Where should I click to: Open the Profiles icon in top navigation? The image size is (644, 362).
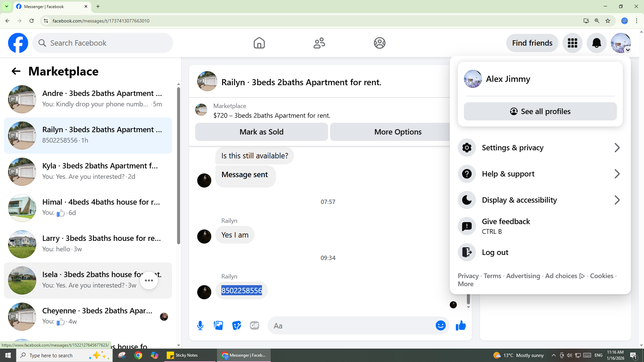(x=380, y=43)
